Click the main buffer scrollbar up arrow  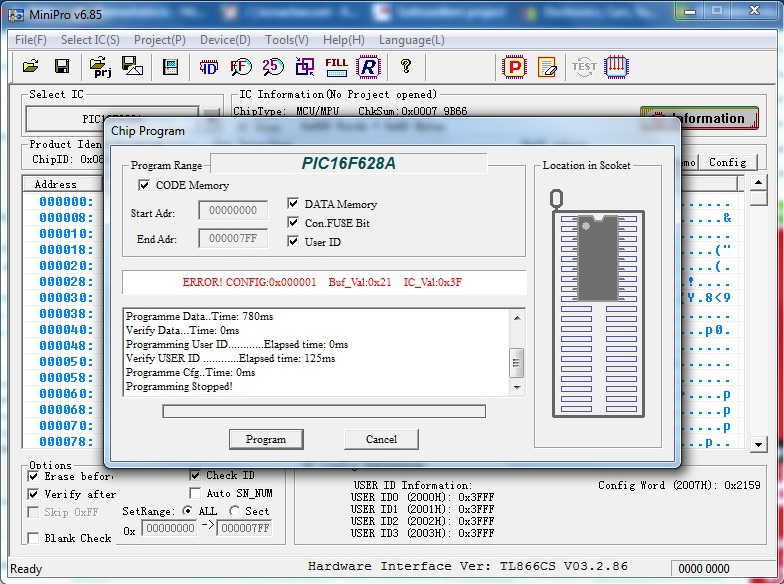pyautogui.click(x=758, y=182)
